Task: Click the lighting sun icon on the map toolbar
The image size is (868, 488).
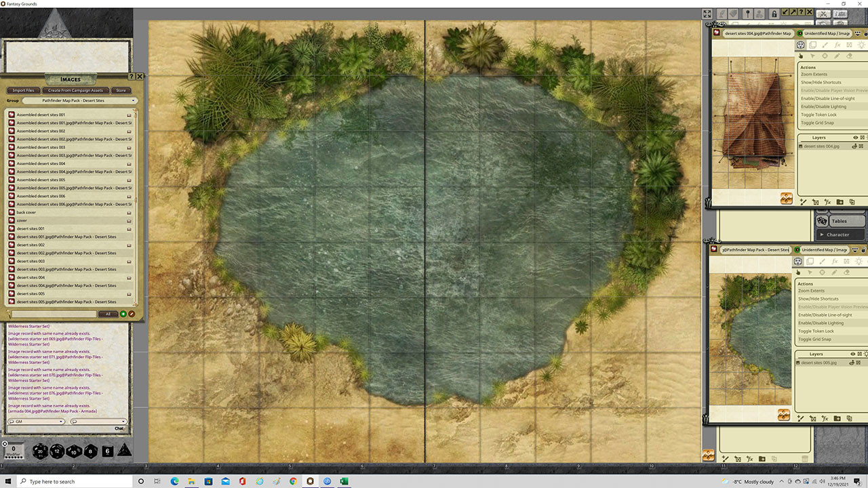Action: pyautogui.click(x=861, y=44)
